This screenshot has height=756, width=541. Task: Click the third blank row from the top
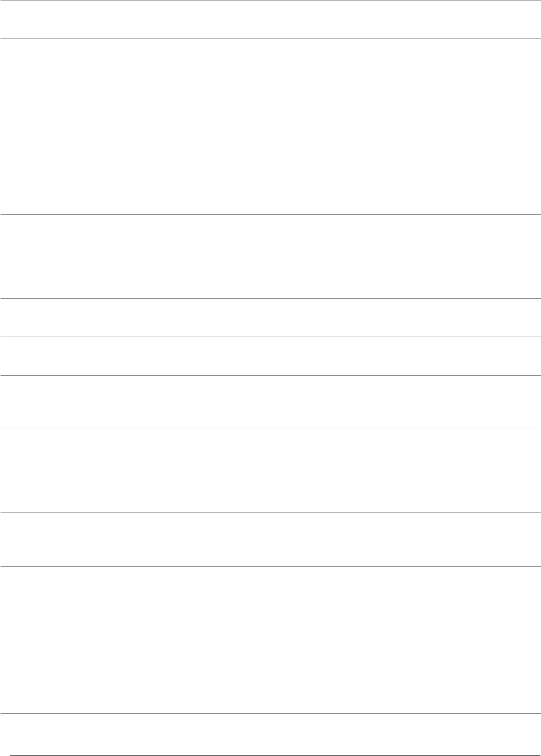point(270,256)
